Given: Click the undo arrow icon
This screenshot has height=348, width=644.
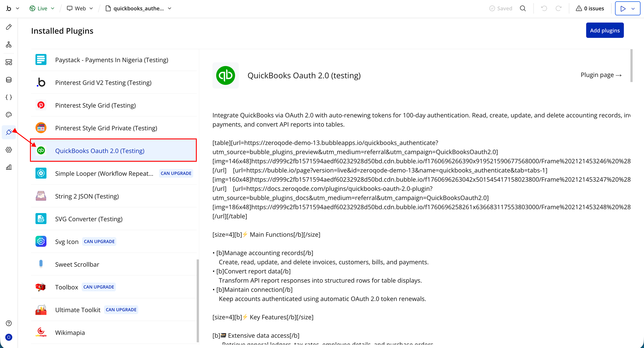Looking at the screenshot, I should click(544, 8).
